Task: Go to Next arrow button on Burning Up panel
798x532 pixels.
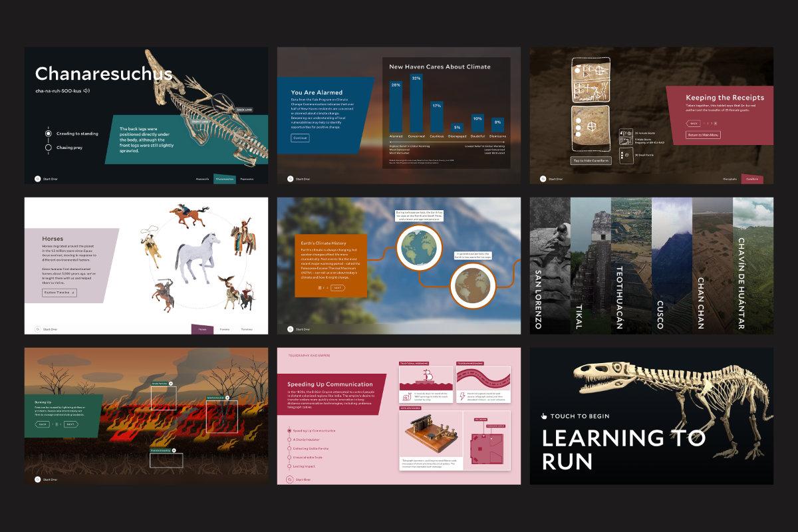Action: 70,424
